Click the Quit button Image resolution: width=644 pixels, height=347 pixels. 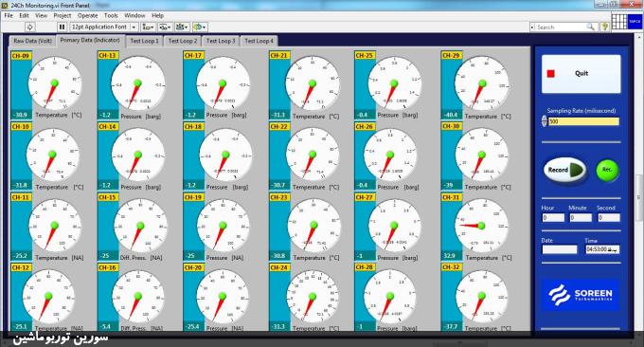pos(581,74)
